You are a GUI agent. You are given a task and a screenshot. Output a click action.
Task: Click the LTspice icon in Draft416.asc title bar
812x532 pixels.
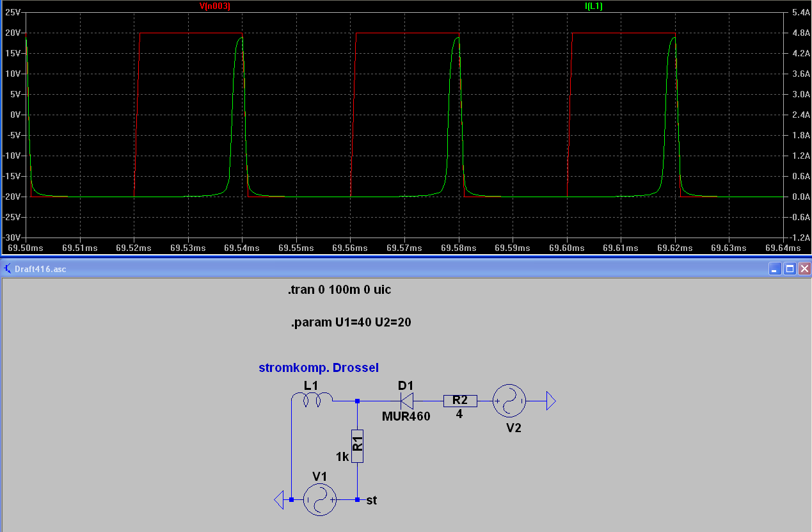coord(8,269)
